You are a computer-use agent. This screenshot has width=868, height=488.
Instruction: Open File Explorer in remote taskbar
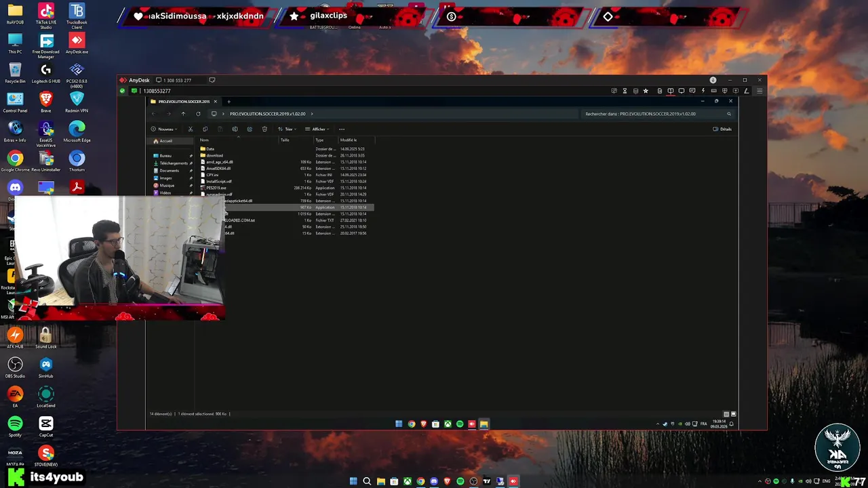(484, 424)
